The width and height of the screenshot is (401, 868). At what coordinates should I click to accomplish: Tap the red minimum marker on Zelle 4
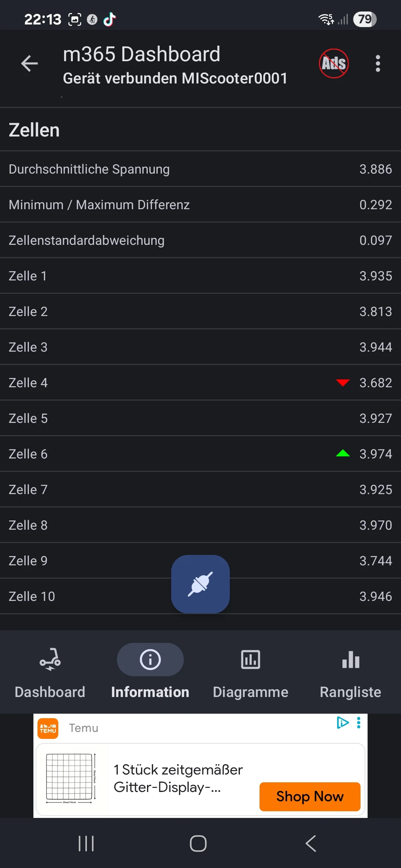tap(342, 382)
